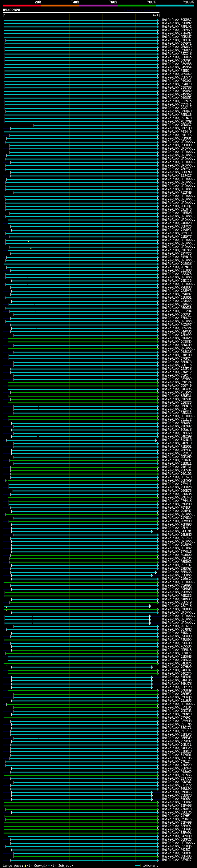Screen dimensions: 197x868
Task: Select hit label UniRef100_Q7NP12
Action: click(x=176, y=372)
